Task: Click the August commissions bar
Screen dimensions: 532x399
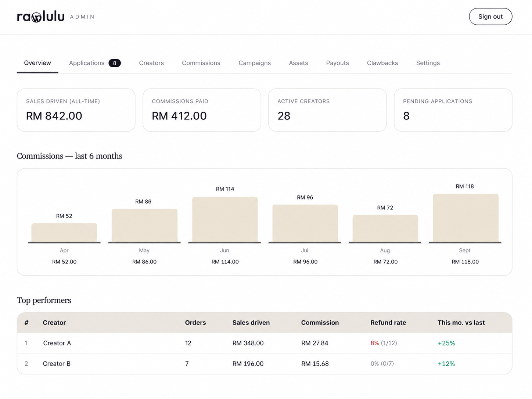Action: [x=385, y=229]
